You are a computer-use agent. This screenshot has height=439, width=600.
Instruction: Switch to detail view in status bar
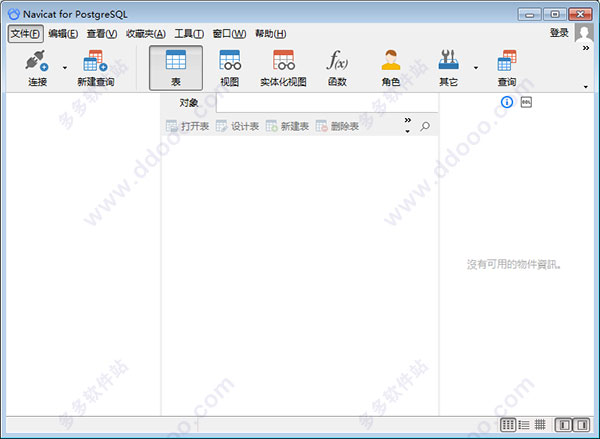coord(540,424)
